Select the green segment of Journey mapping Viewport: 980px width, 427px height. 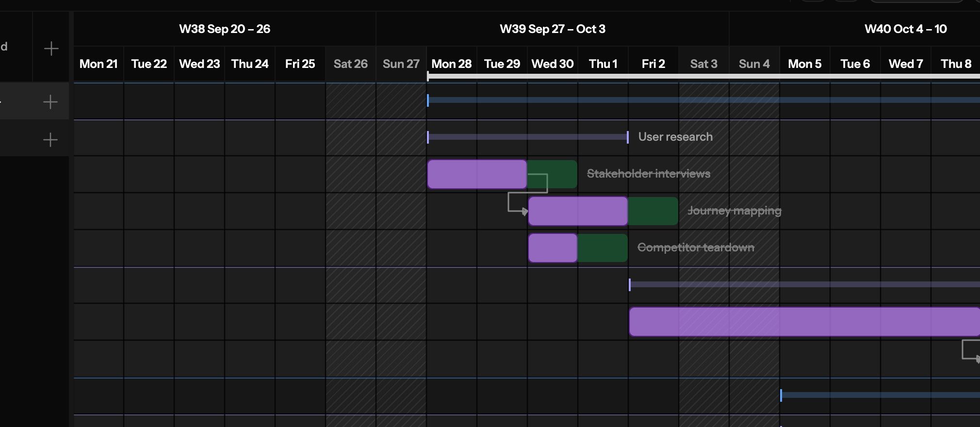[653, 211]
